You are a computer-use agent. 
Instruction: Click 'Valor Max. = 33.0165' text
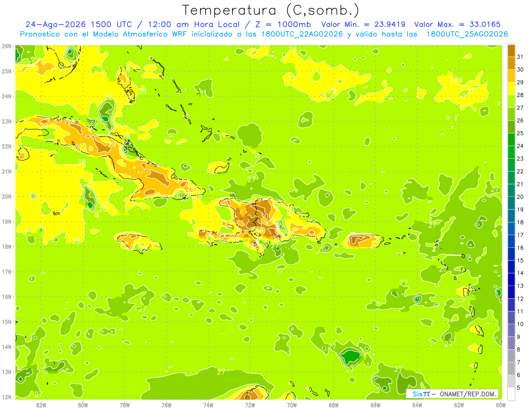pyautogui.click(x=458, y=24)
